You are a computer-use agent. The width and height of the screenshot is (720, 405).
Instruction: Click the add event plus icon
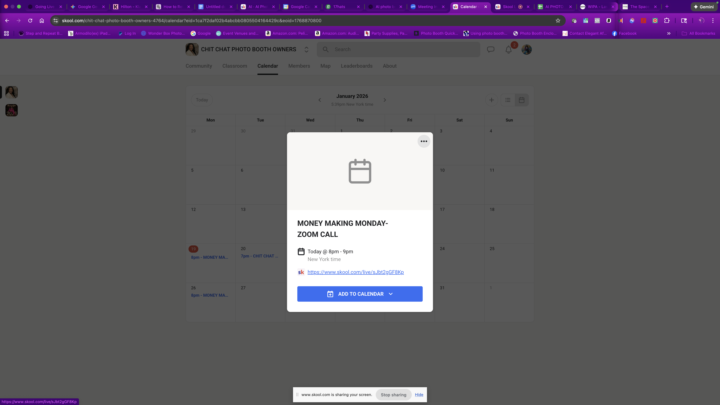491,100
